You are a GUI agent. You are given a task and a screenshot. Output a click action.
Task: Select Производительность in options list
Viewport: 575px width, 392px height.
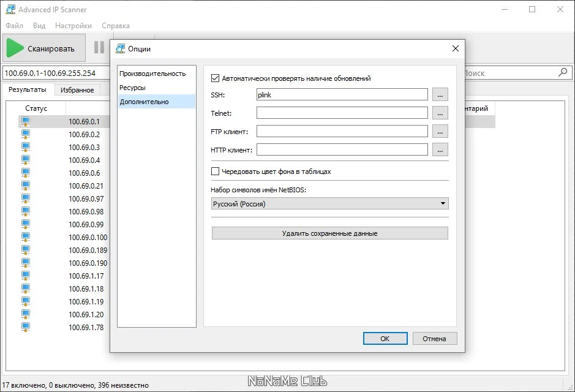[156, 73]
